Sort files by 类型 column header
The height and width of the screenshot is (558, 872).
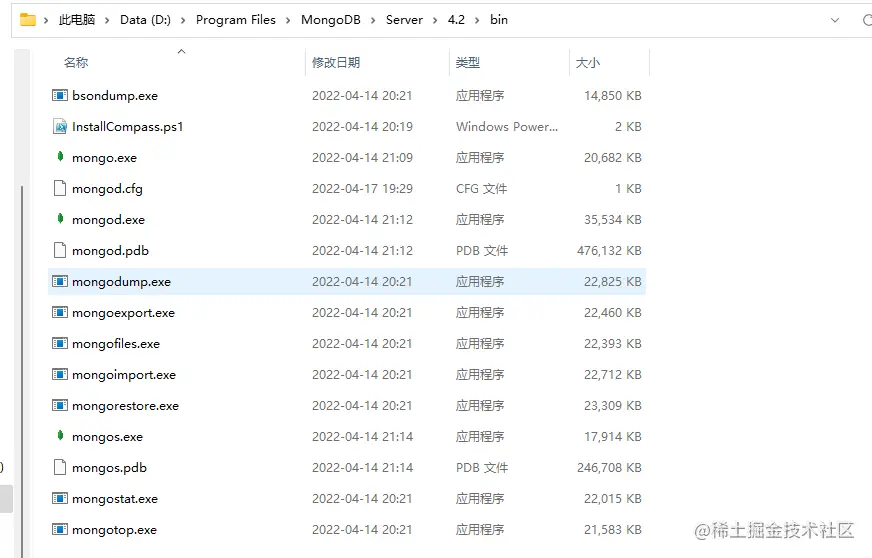coord(467,62)
